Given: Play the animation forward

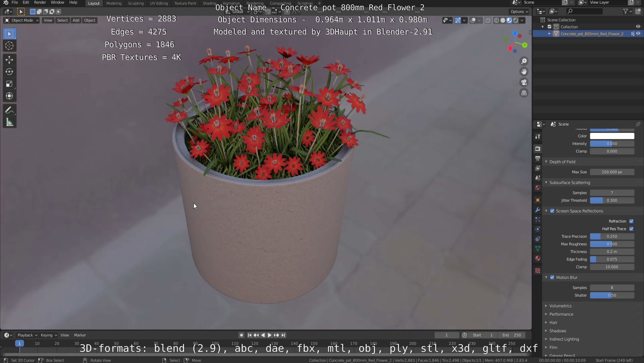Looking at the screenshot, I should point(269,335).
